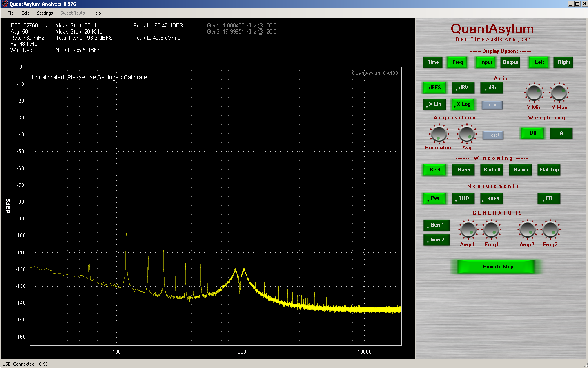
Task: Toggle the Freq display option
Action: coord(457,63)
